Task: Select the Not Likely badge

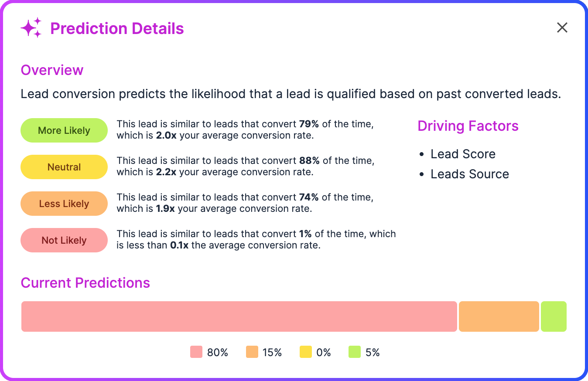Action: tap(64, 240)
